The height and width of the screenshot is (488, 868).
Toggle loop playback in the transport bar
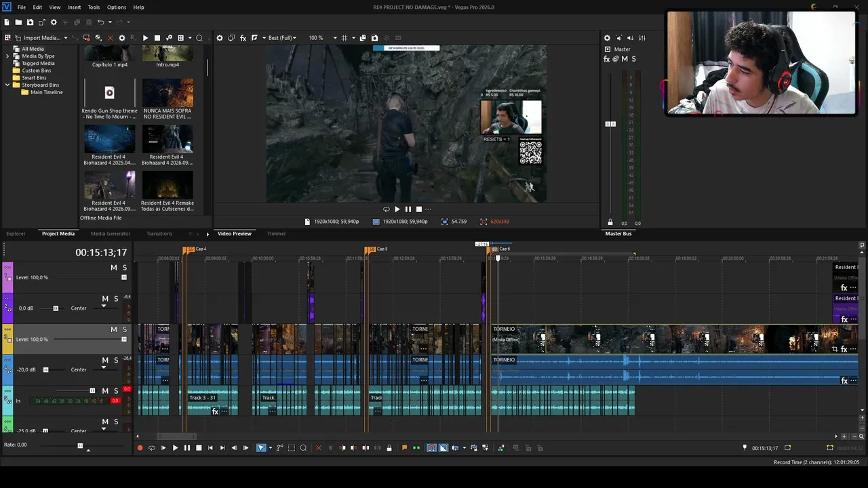pyautogui.click(x=152, y=448)
